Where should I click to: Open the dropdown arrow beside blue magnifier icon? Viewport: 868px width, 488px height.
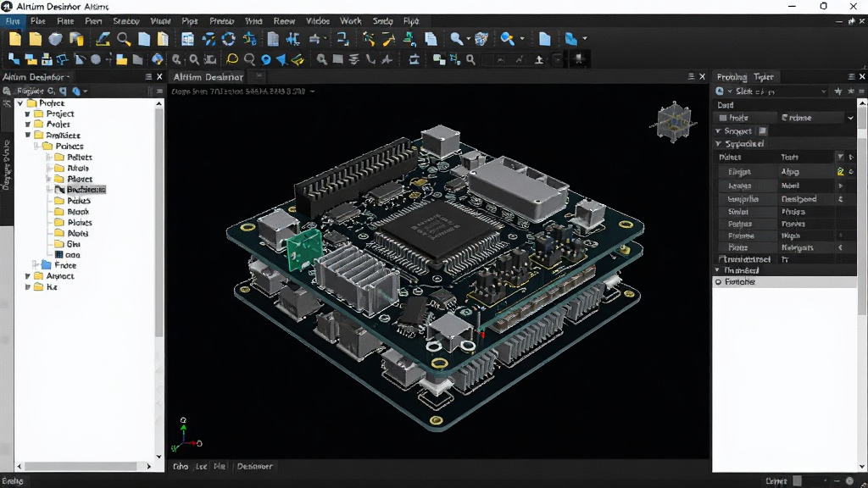[522, 39]
